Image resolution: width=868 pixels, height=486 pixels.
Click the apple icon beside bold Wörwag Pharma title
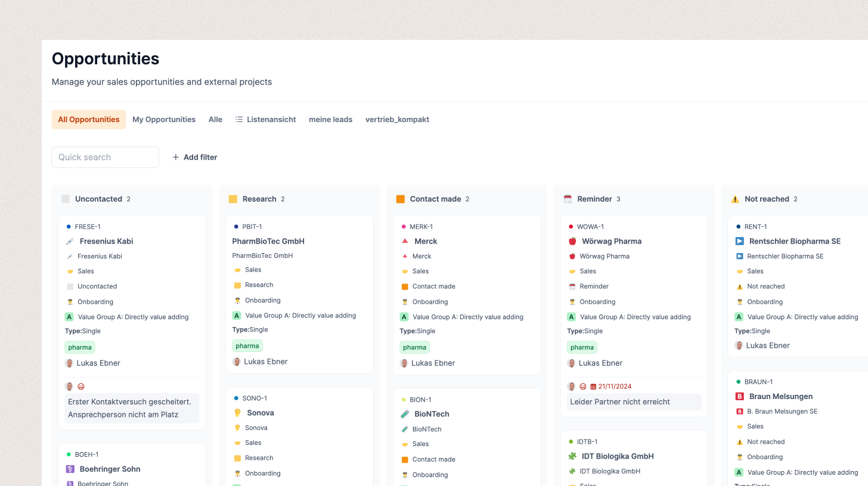point(572,241)
